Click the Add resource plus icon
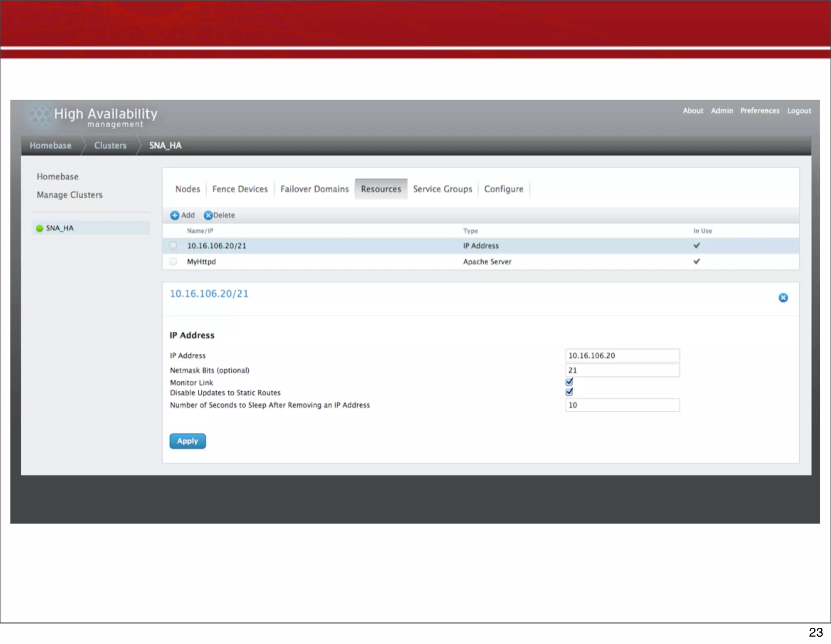 (174, 215)
